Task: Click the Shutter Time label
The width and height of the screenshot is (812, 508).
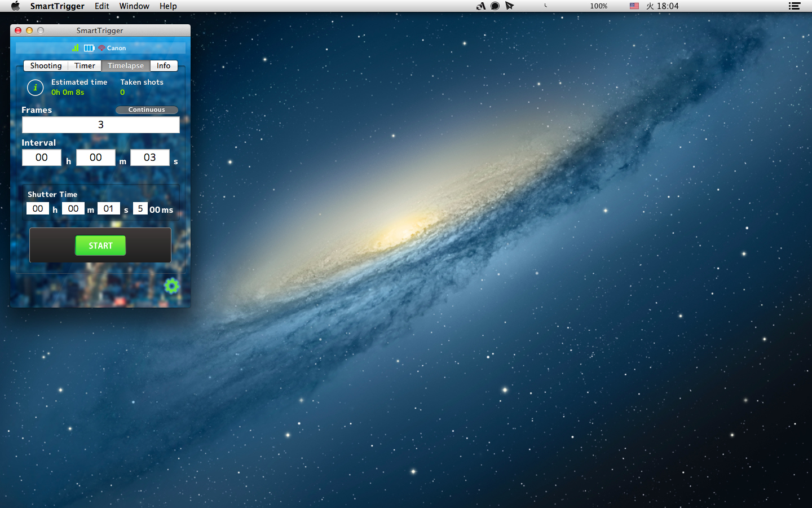Action: (x=52, y=194)
